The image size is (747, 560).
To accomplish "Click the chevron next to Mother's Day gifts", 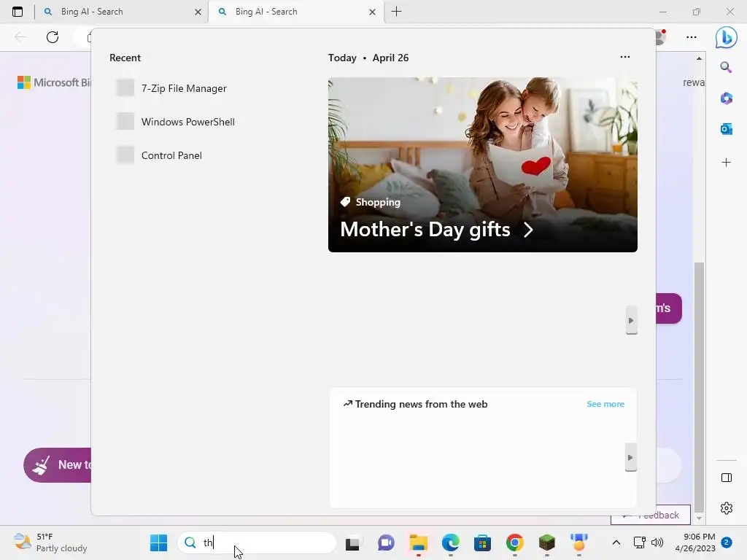I will [x=528, y=230].
